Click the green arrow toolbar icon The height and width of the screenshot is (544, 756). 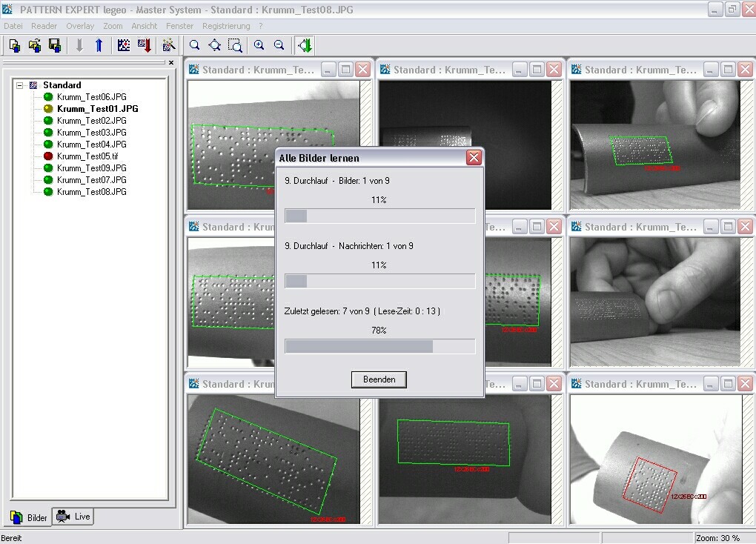(305, 45)
